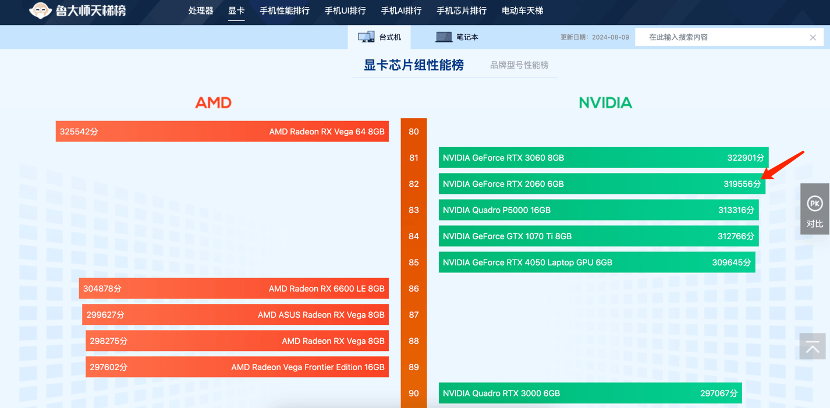This screenshot has width=830, height=408.
Task: Open 电动车天梯 in navigation
Action: click(520, 11)
